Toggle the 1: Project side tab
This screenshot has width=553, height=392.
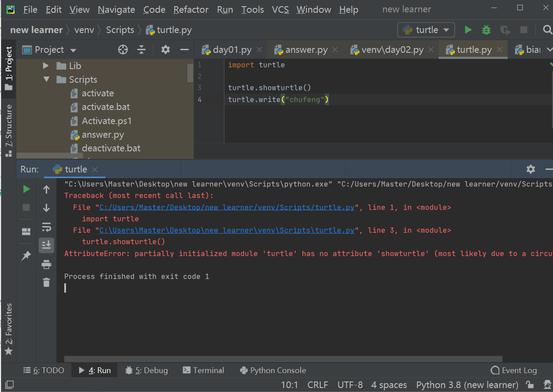[9, 68]
